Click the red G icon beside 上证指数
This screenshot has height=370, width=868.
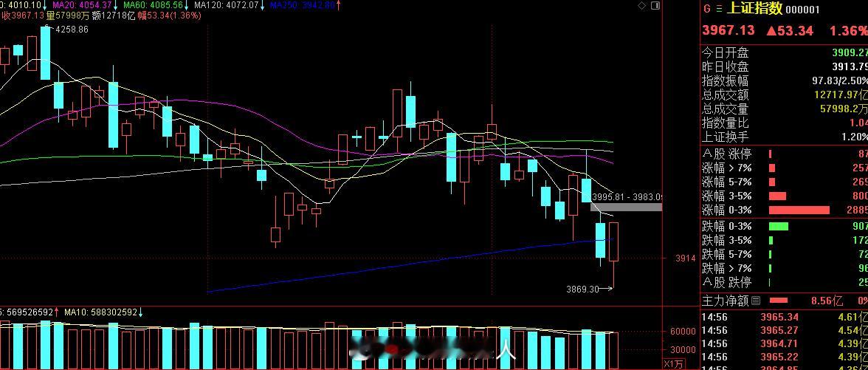707,9
